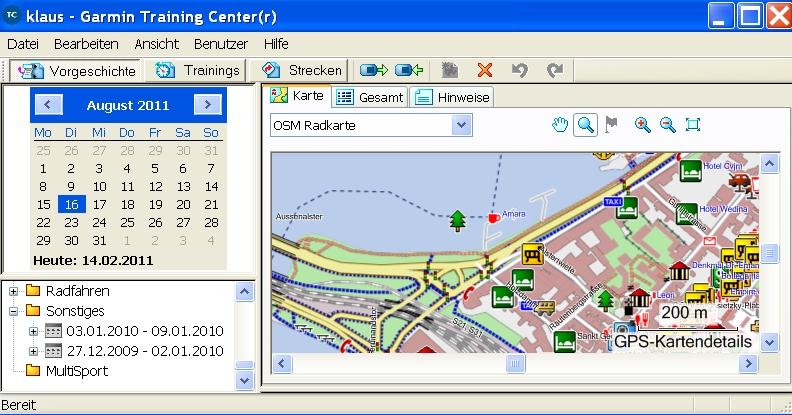
Task: Select August 16 in calendar
Action: point(71,204)
